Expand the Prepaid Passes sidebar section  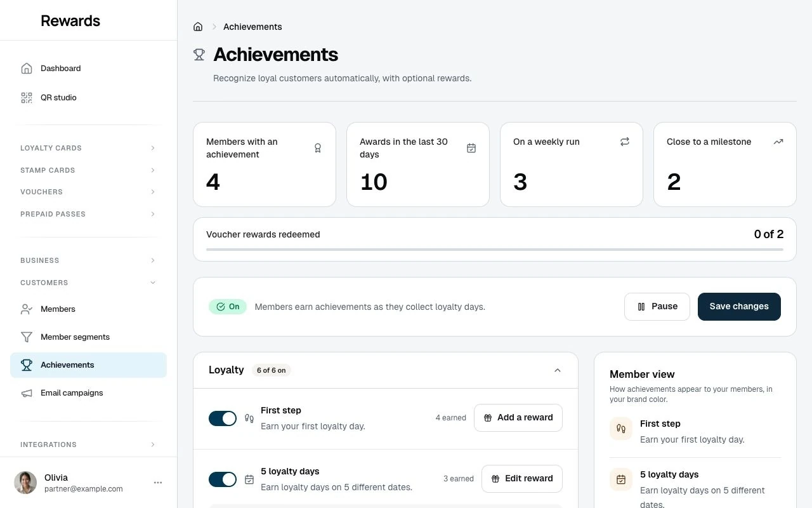88,214
